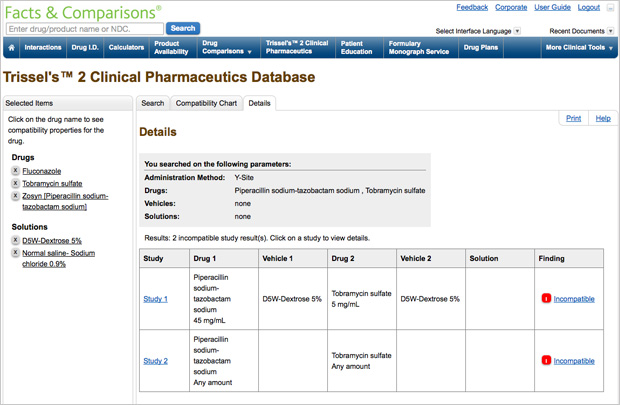
Task: Click the Drug 1 column header
Action: click(x=224, y=258)
